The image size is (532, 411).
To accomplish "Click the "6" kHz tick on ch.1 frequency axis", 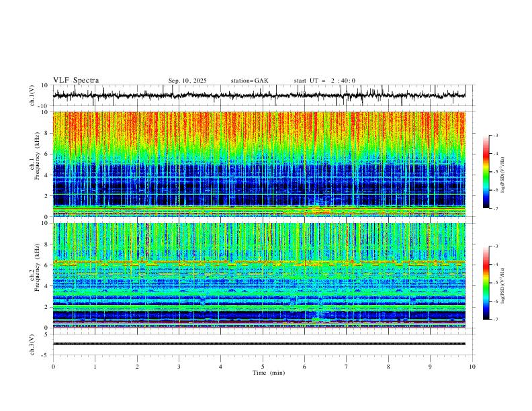I will click(46, 154).
